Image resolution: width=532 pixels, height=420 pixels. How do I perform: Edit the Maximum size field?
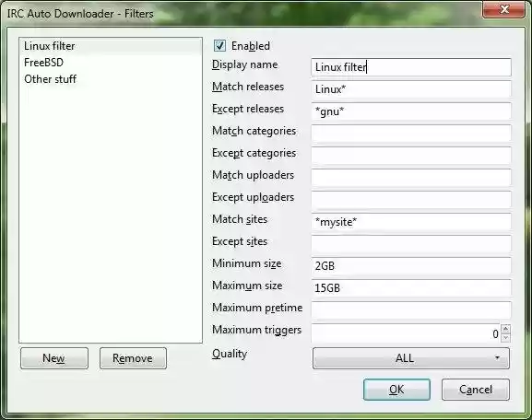411,287
